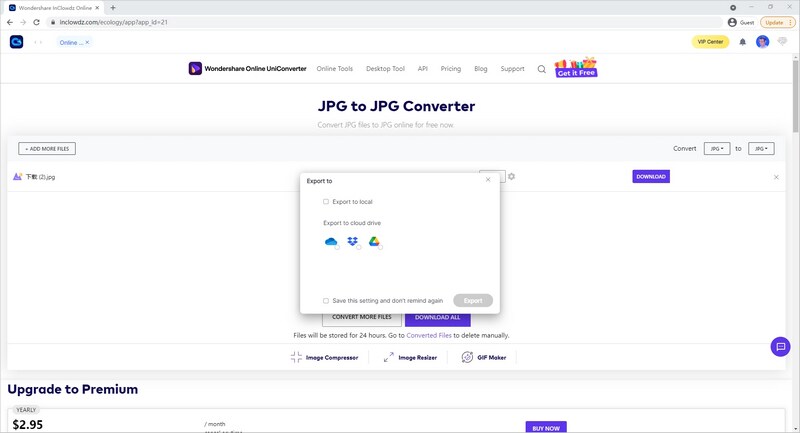Click the browser back arrow
The height and width of the screenshot is (433, 800).
(10, 22)
